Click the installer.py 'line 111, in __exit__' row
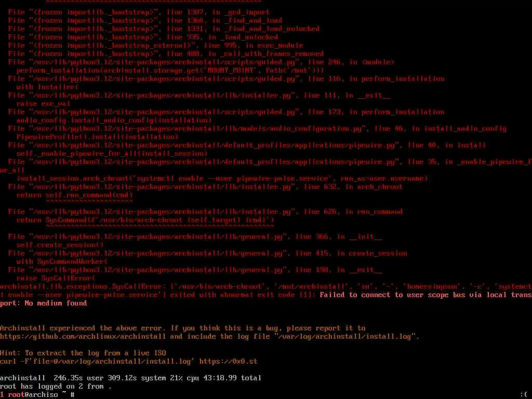 (x=199, y=96)
